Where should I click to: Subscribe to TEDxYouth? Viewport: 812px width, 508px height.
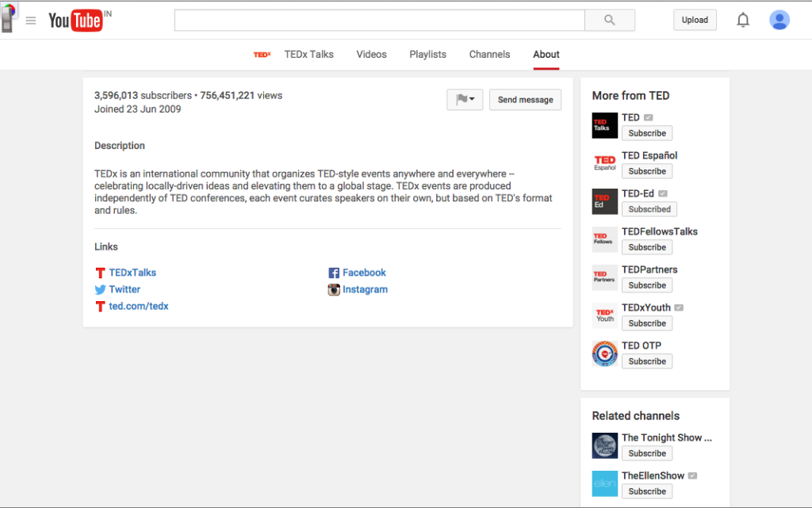(x=647, y=323)
